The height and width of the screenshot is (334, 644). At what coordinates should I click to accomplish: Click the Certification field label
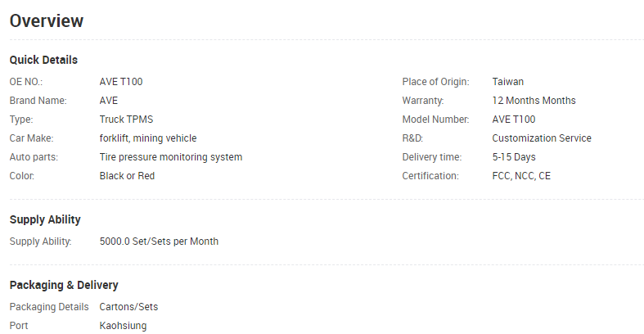click(x=430, y=176)
